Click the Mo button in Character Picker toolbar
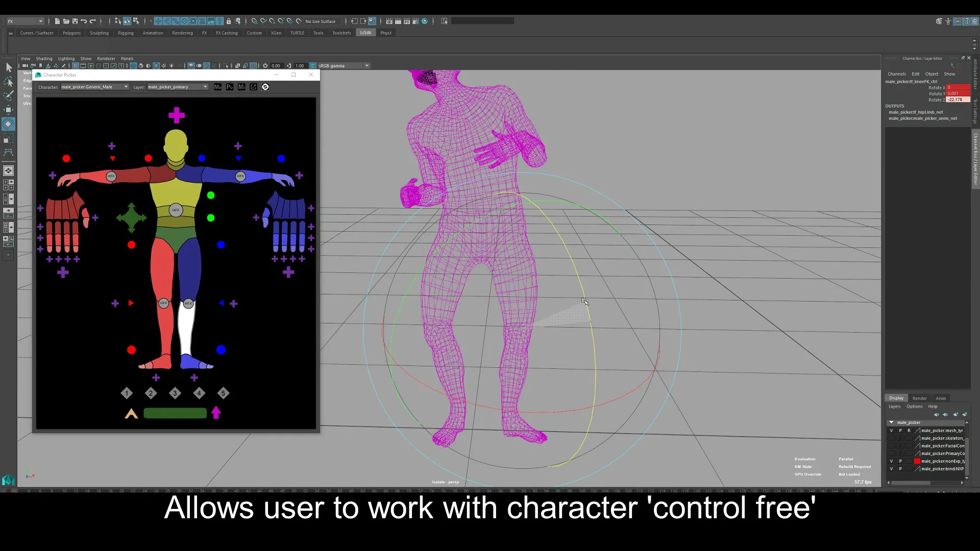Screen dimensions: 980x551 [218, 87]
